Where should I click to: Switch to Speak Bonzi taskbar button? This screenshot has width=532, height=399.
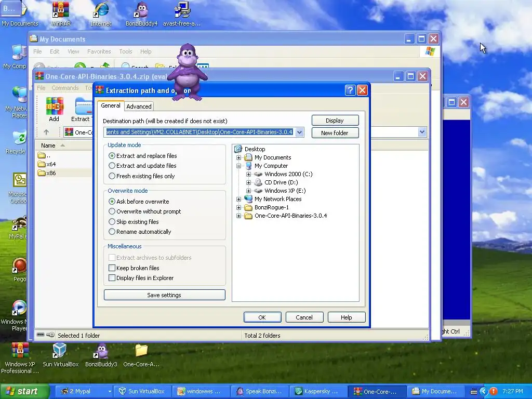(x=259, y=391)
